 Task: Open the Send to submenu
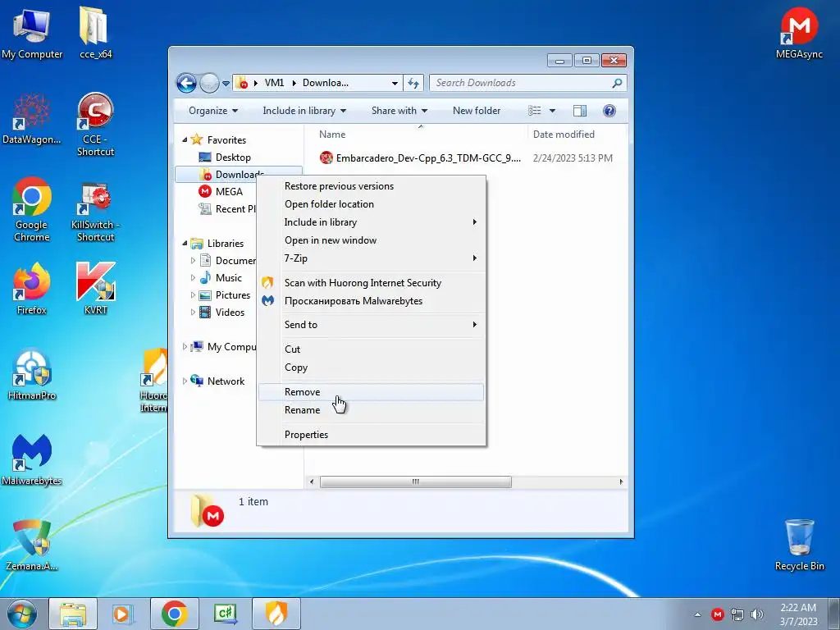point(372,325)
